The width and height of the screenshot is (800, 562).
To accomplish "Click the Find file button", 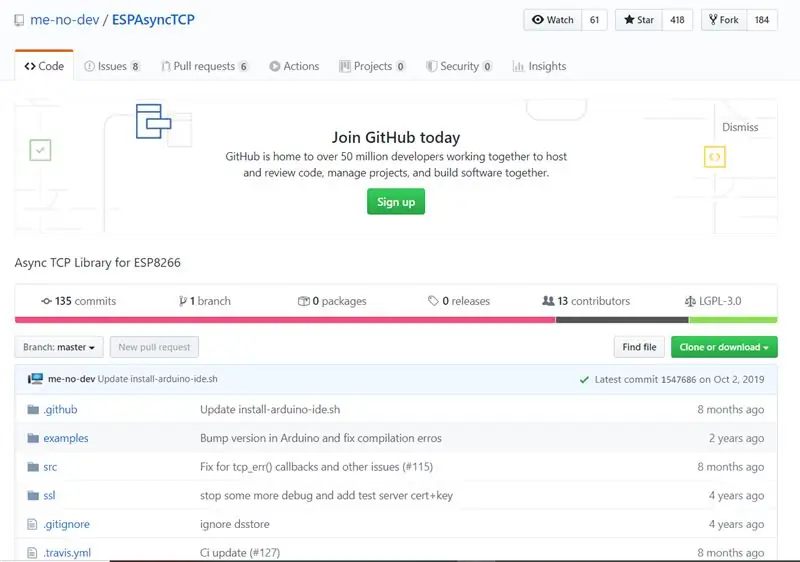I will click(x=639, y=347).
